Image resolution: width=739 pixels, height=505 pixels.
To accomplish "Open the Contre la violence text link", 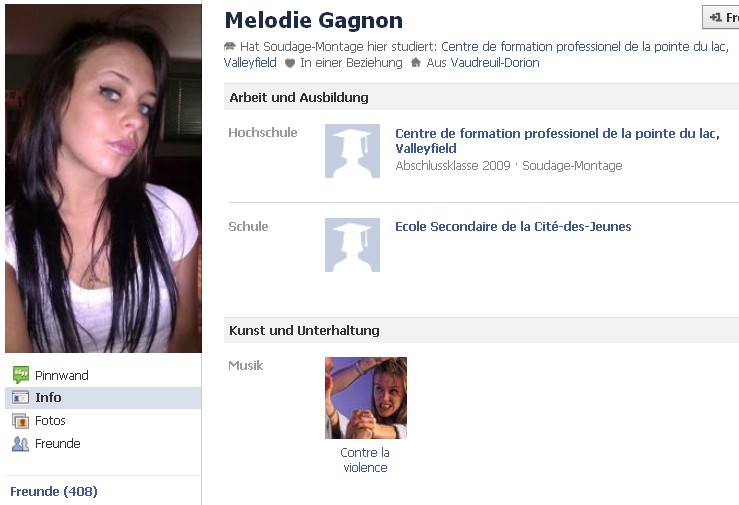I will 365,460.
